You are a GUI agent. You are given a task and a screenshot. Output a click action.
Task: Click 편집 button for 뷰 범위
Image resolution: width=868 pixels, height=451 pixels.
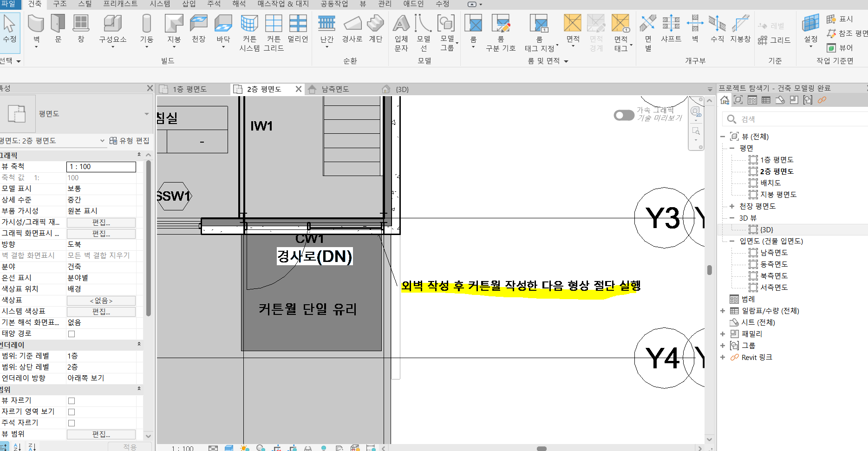coord(101,434)
